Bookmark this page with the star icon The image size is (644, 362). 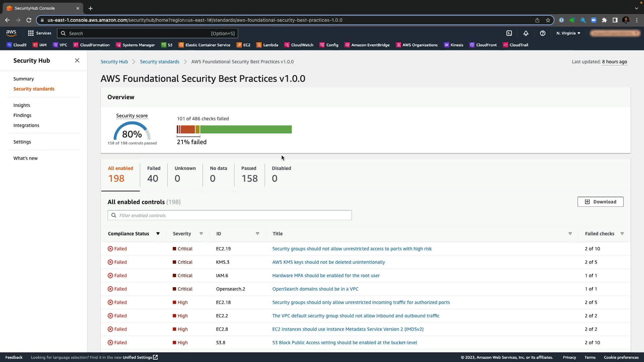pyautogui.click(x=548, y=20)
